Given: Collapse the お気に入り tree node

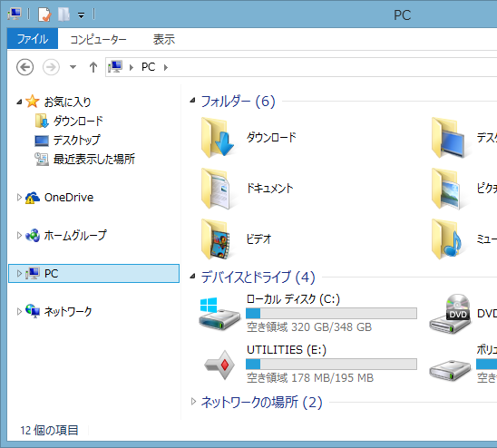Looking at the screenshot, I should [x=19, y=102].
